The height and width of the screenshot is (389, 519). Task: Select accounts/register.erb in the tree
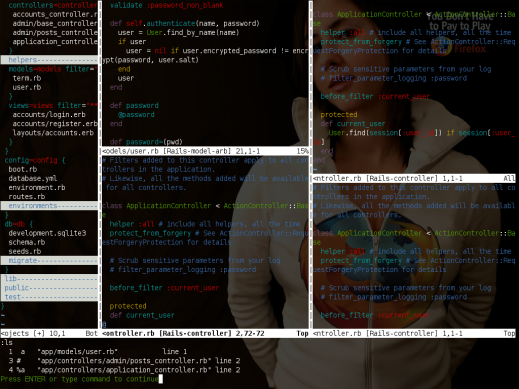[x=55, y=124]
